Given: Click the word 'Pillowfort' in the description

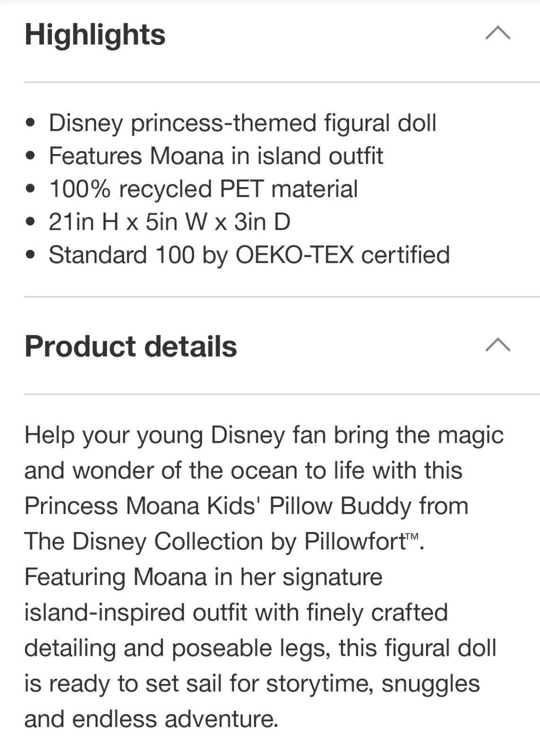Looking at the screenshot, I should coord(355,541).
